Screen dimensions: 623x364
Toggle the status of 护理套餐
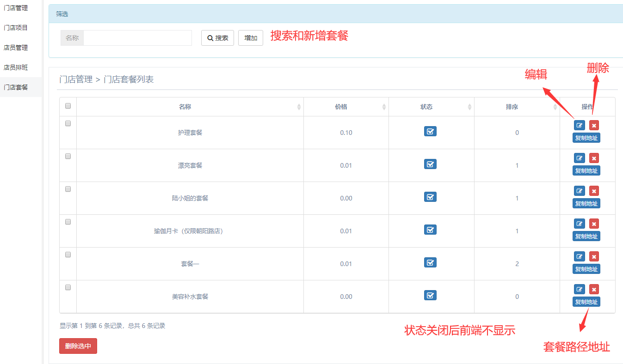pyautogui.click(x=430, y=132)
